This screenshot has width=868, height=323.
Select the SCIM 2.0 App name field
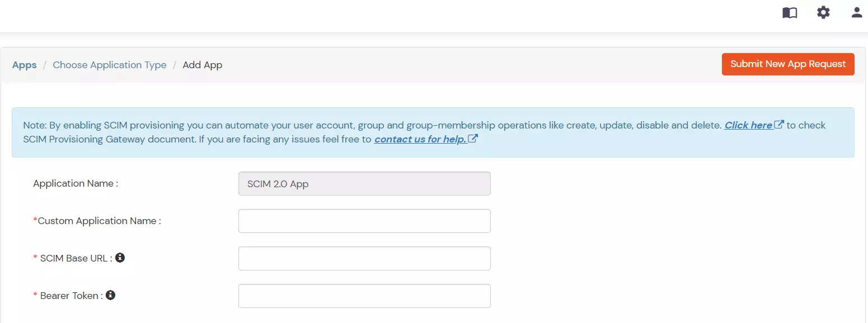[364, 183]
